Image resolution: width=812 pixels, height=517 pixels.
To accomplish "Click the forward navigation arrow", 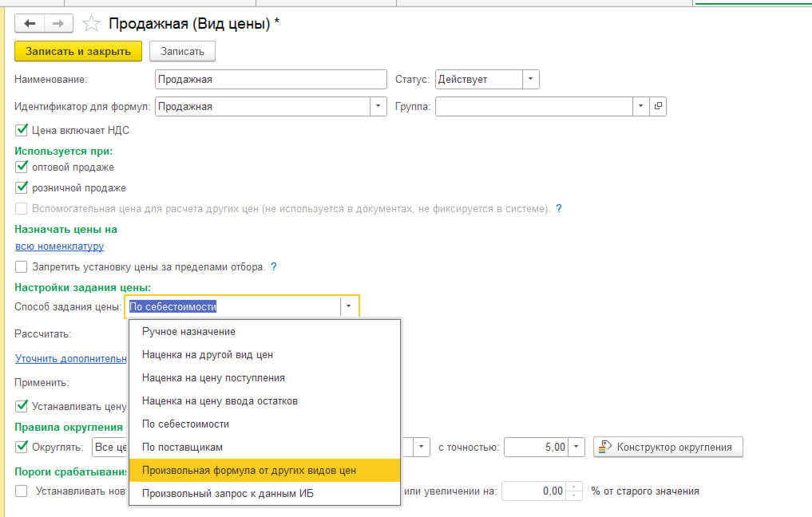I will coord(58,24).
